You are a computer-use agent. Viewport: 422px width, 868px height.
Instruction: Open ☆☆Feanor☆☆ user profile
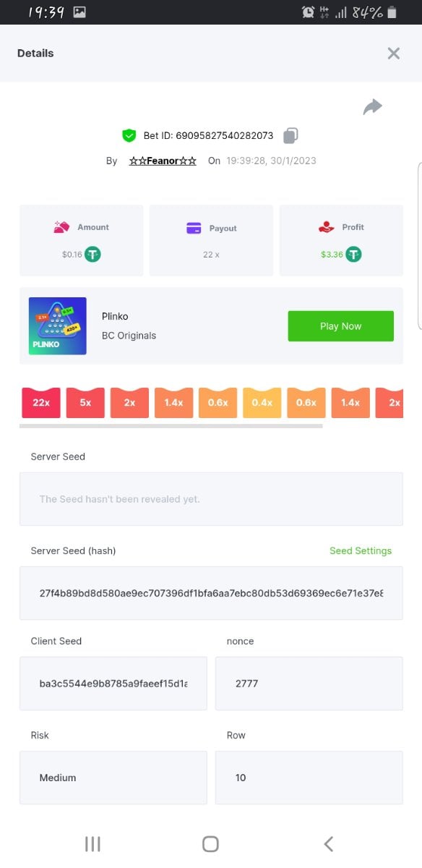[163, 161]
